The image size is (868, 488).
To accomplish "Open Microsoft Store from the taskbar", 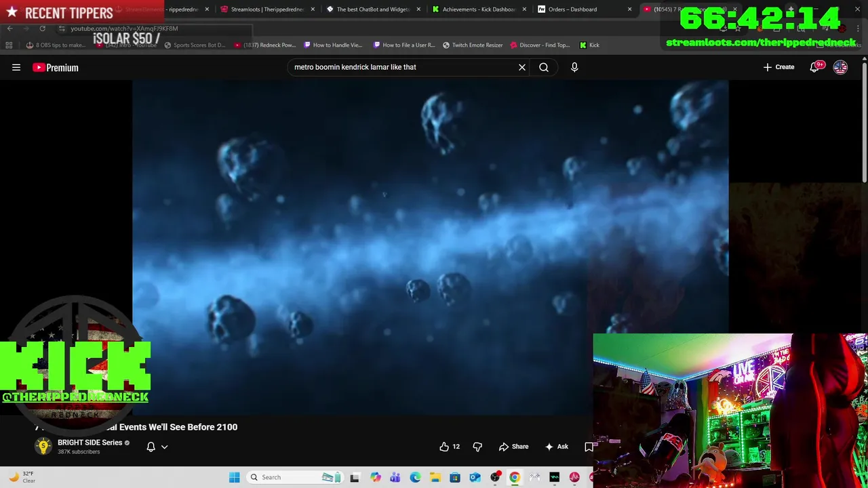I will [x=455, y=477].
